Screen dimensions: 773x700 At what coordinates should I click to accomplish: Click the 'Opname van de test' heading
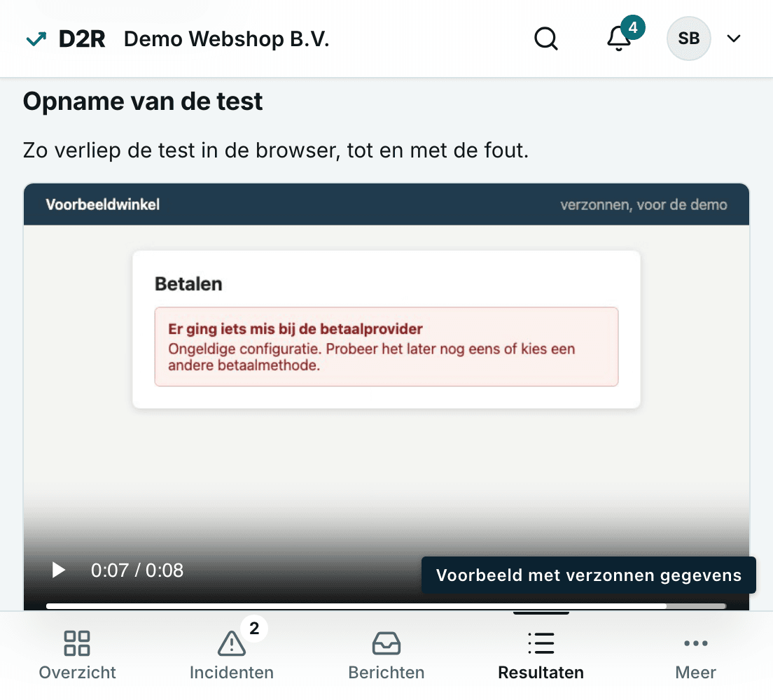[x=142, y=101]
